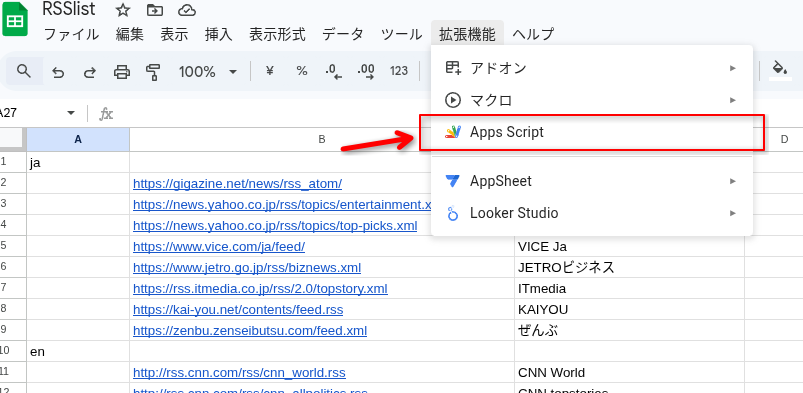Format as percent
Viewport: 803px width, 393px height.
302,71
